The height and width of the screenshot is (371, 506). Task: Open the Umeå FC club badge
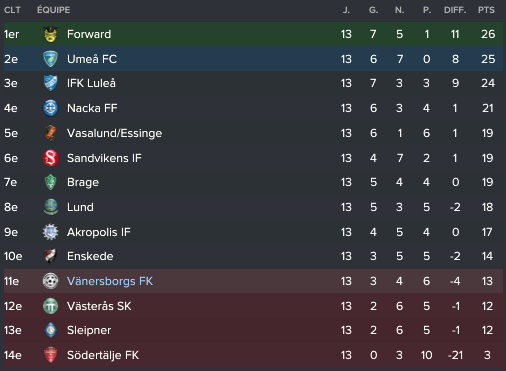tap(51, 59)
